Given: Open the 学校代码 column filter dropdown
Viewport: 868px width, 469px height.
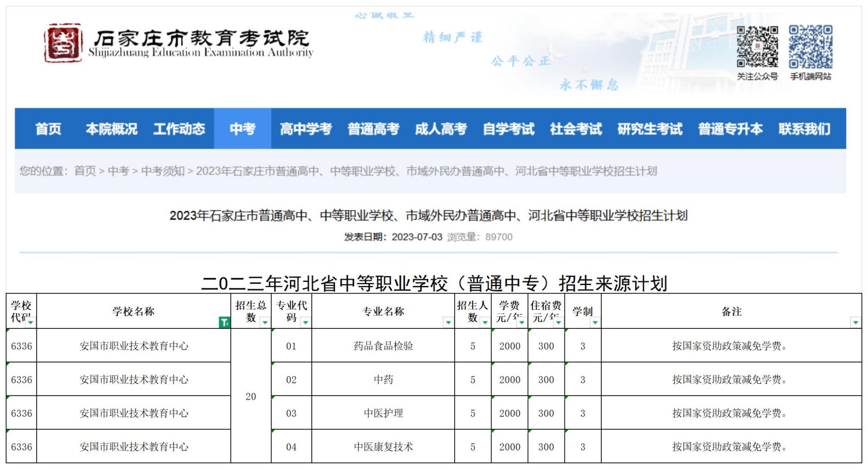Looking at the screenshot, I should pos(30,323).
